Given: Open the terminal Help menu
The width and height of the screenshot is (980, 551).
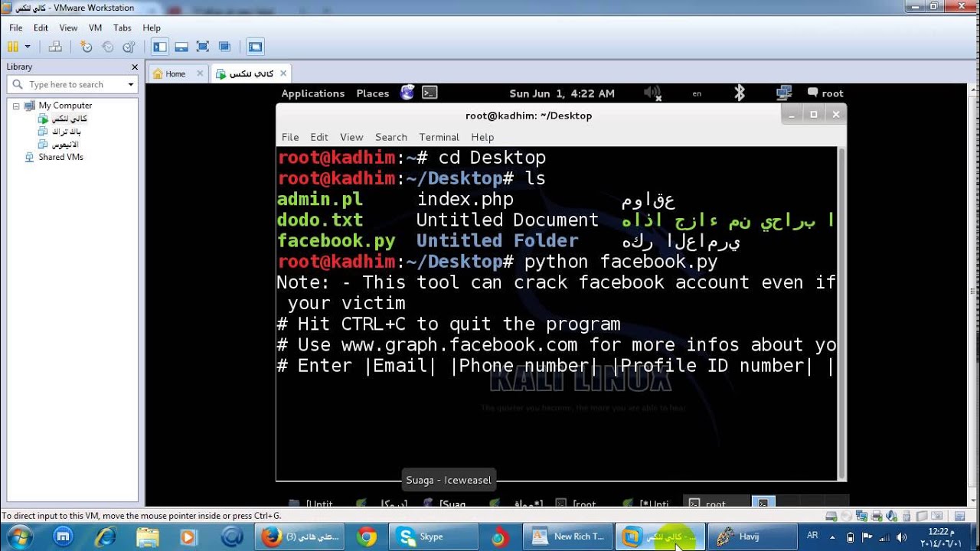Looking at the screenshot, I should point(482,137).
